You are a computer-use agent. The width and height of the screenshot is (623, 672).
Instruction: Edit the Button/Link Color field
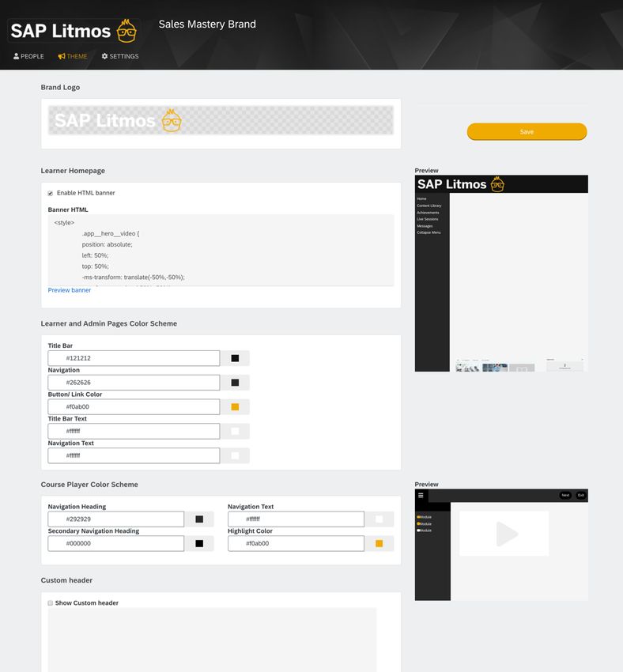click(x=134, y=407)
